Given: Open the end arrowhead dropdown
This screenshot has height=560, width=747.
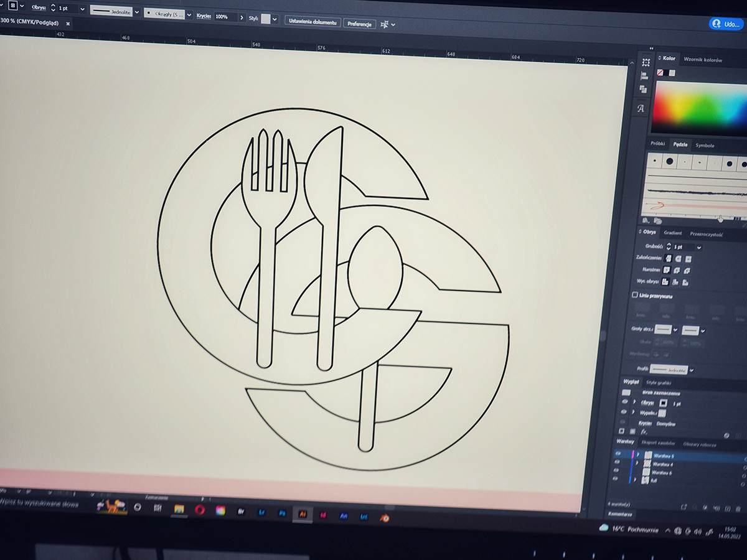Looking at the screenshot, I should click(x=703, y=331).
